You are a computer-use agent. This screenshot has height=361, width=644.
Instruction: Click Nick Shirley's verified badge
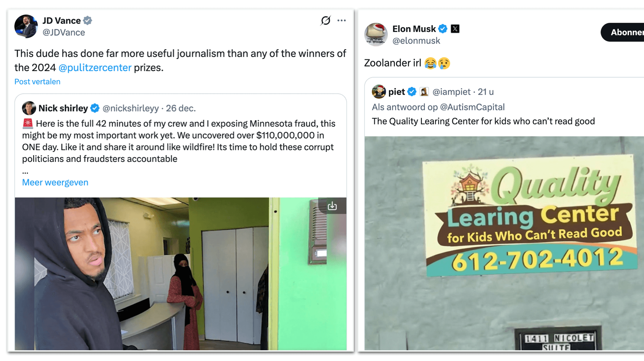pyautogui.click(x=95, y=108)
